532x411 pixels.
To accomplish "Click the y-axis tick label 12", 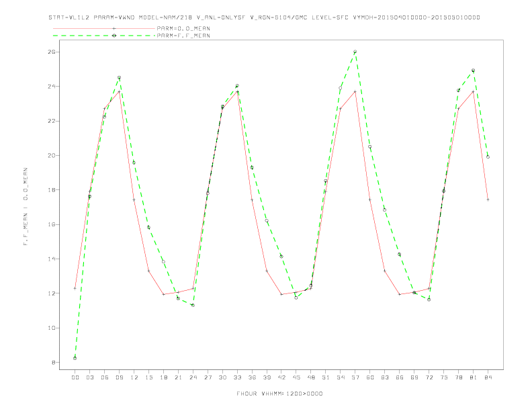I will click(x=52, y=293).
